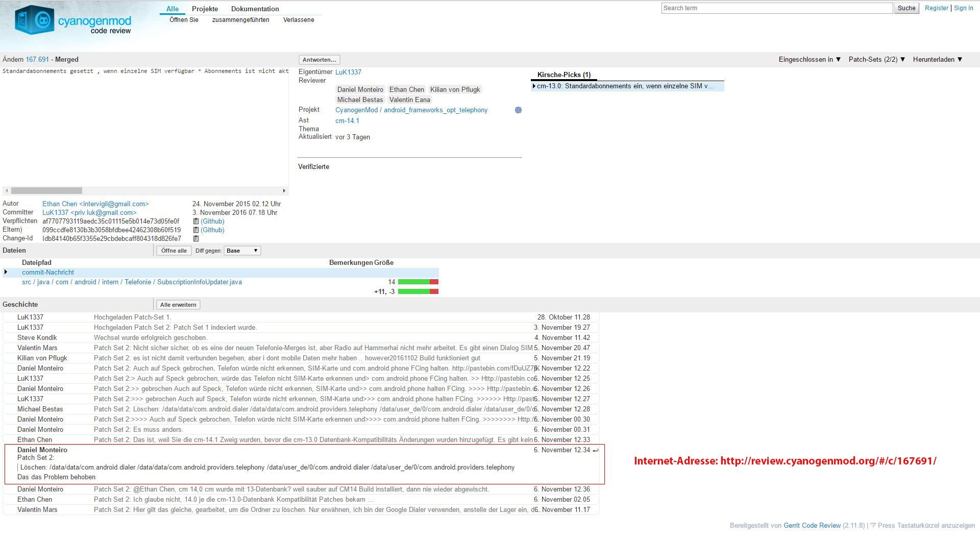Open the Herunterladen dropdown
Viewport: 980px width, 540px height.
click(x=938, y=60)
